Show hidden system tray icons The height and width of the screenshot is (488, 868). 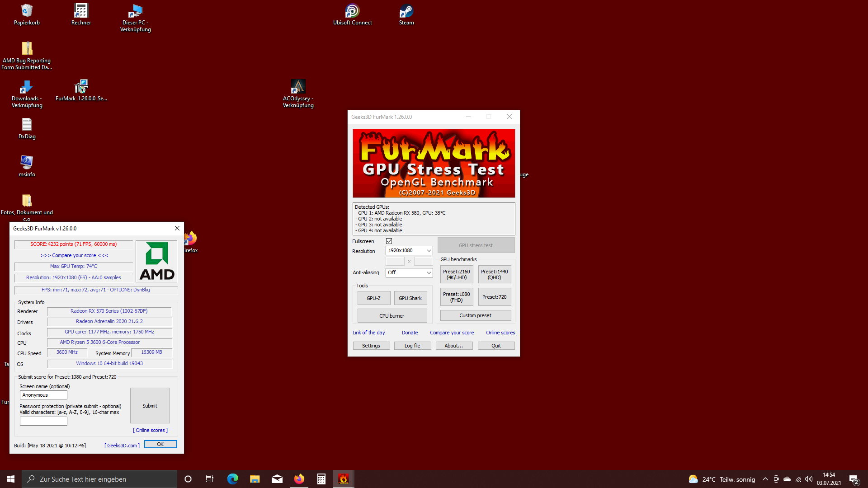click(x=765, y=479)
